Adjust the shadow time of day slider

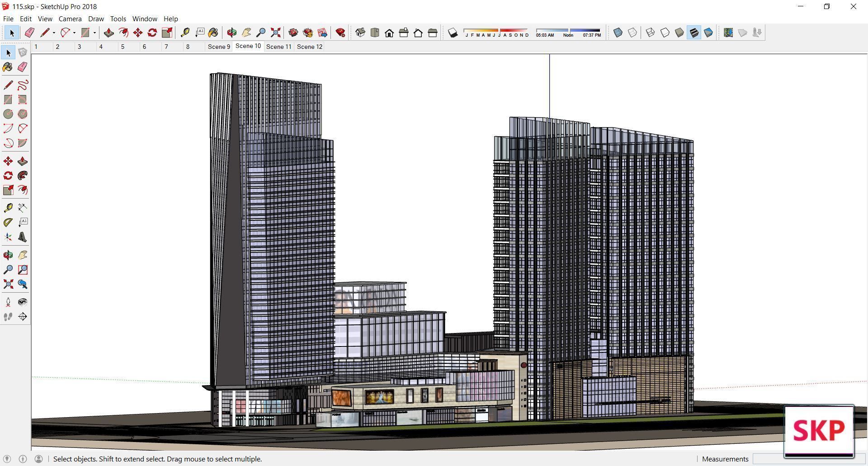tap(568, 33)
